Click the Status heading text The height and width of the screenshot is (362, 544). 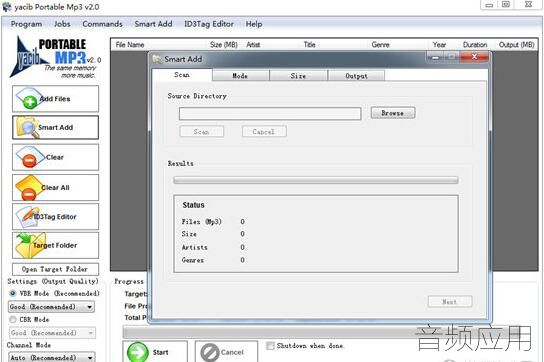click(x=194, y=205)
